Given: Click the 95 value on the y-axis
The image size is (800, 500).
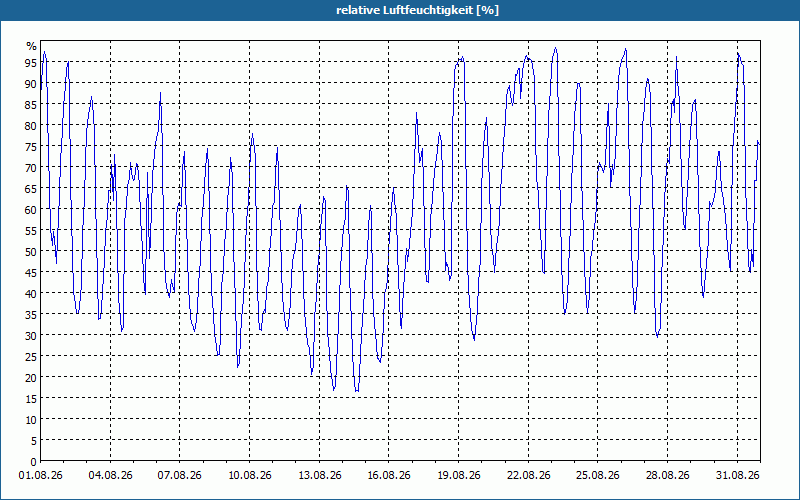Looking at the screenshot, I should (x=31, y=63).
